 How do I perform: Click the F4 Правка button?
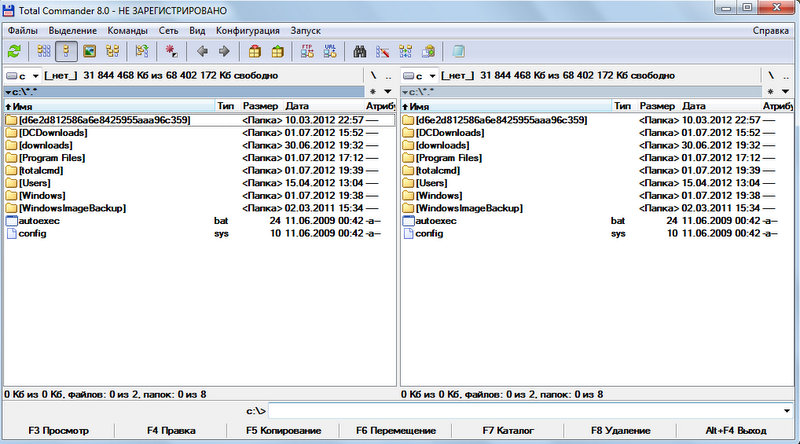[171, 430]
